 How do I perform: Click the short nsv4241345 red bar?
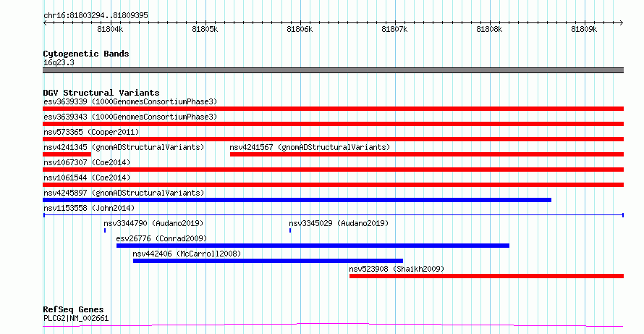coord(67,154)
